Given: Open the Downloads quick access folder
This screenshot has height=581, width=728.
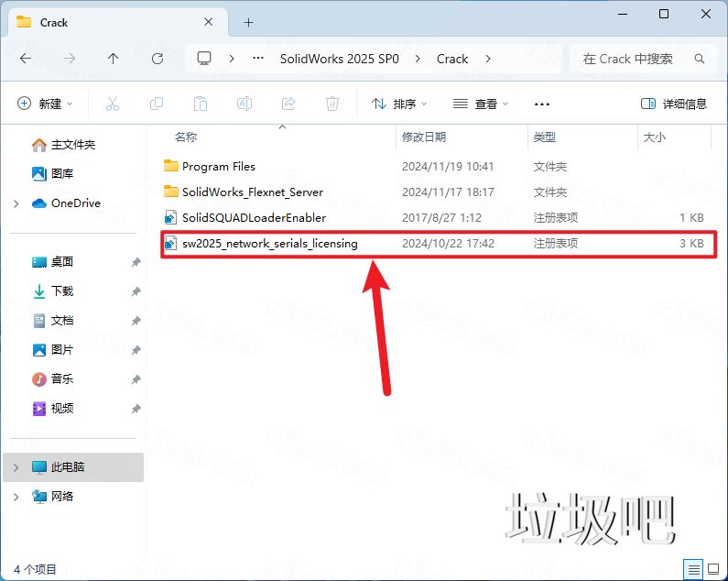Looking at the screenshot, I should [x=62, y=291].
